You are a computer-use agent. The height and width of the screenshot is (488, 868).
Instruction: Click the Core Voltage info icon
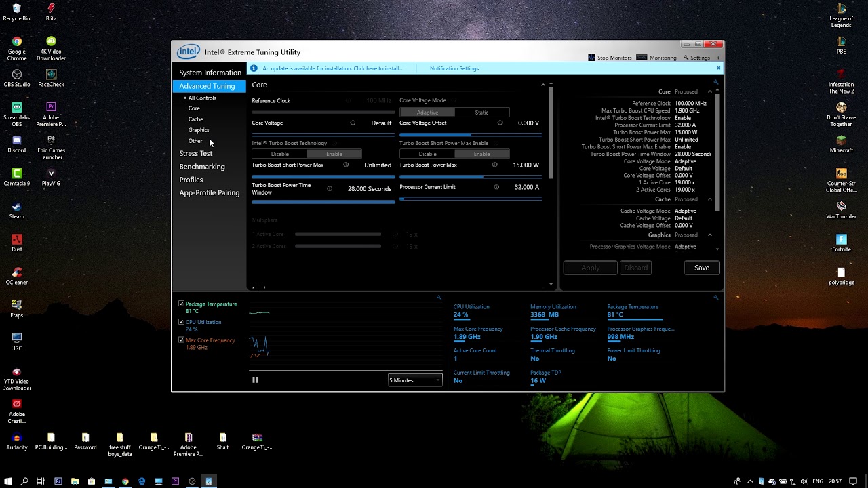click(353, 123)
